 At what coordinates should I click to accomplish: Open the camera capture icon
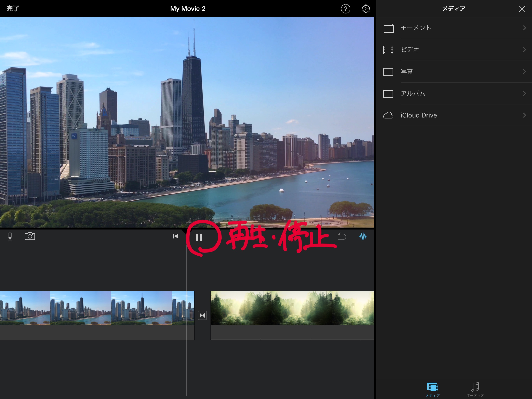pos(30,236)
